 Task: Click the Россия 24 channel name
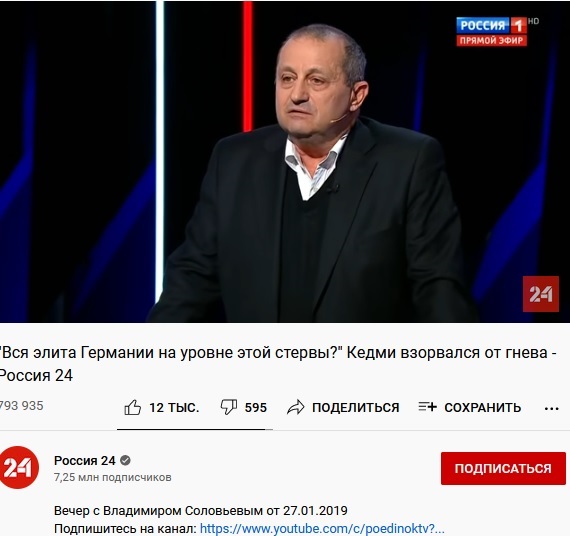pos(85,460)
